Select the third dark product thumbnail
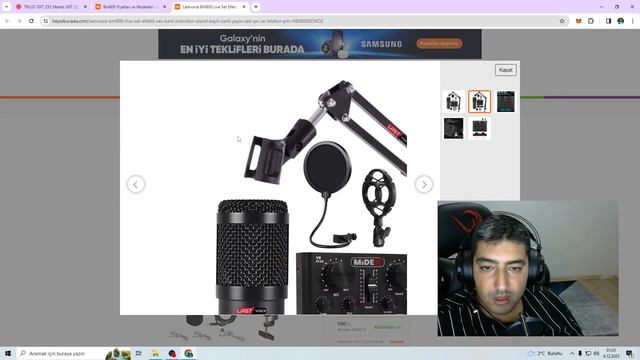The width and height of the screenshot is (640, 360). point(506,102)
